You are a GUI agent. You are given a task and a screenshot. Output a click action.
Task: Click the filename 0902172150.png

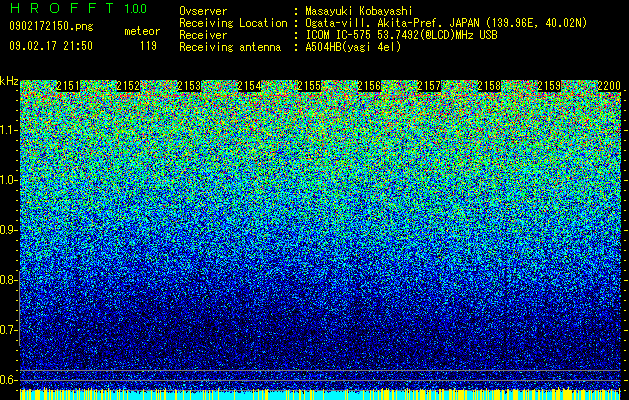pyautogui.click(x=51, y=27)
